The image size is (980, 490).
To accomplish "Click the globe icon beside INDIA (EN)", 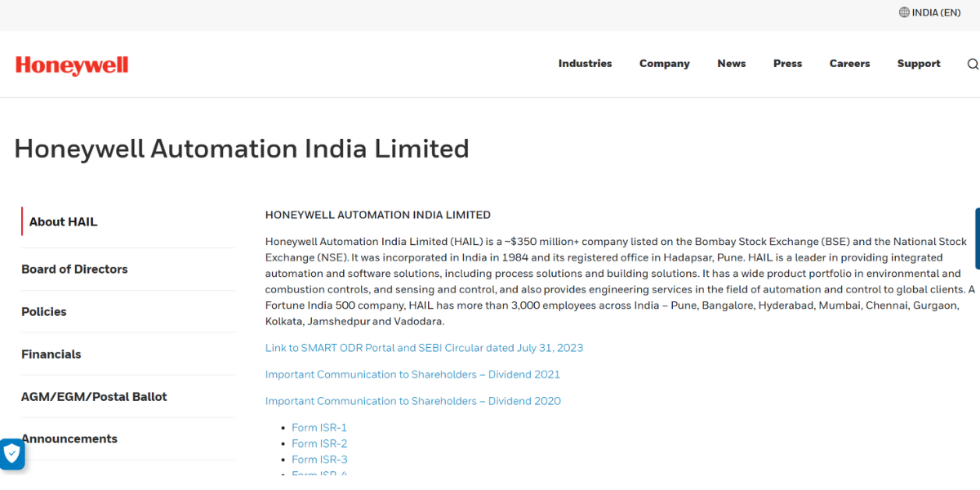I will pyautogui.click(x=904, y=12).
